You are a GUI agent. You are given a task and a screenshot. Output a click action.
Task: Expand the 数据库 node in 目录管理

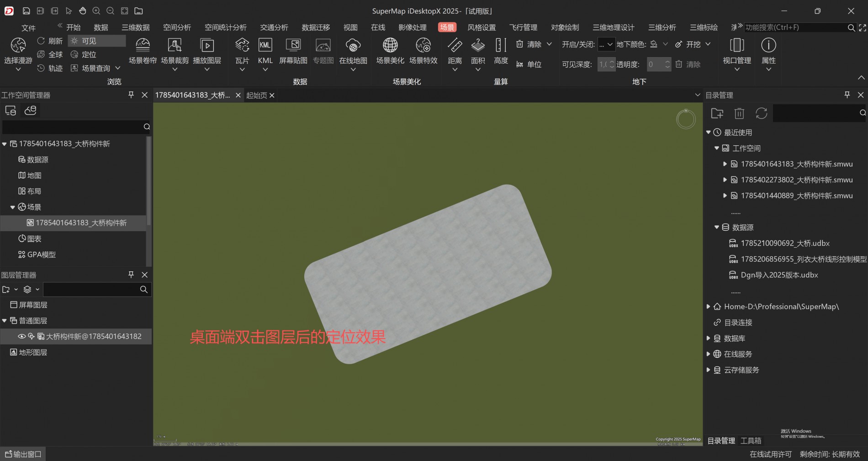[709, 339]
